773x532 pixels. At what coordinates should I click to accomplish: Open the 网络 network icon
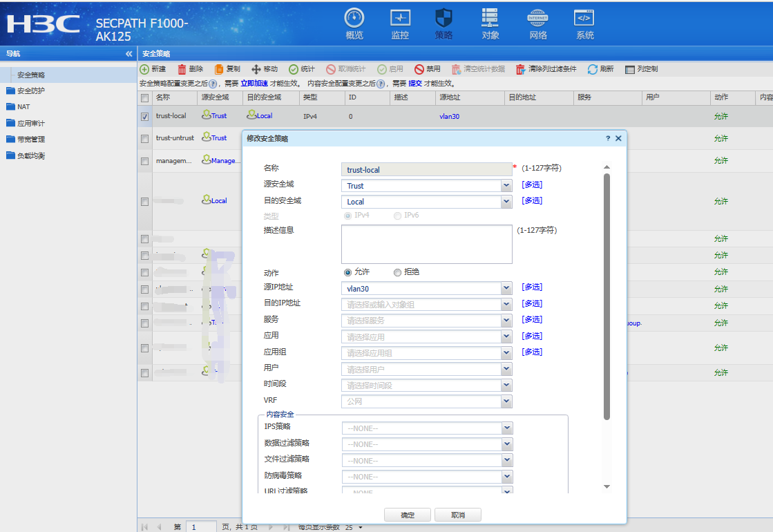click(x=537, y=19)
